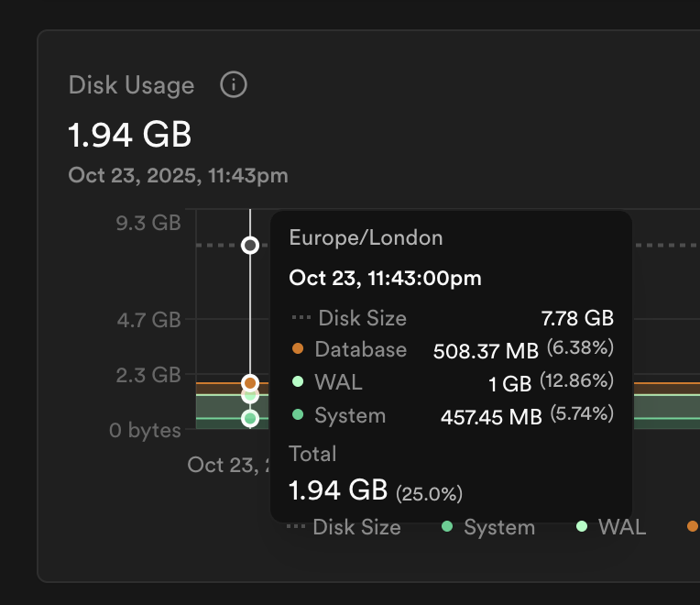700x605 pixels.
Task: Click the dotted Disk Size icon in tooltip
Action: coord(301,318)
